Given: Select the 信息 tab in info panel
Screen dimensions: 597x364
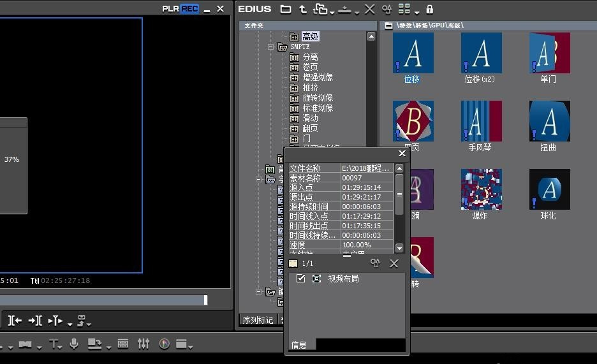Looking at the screenshot, I should point(299,345).
